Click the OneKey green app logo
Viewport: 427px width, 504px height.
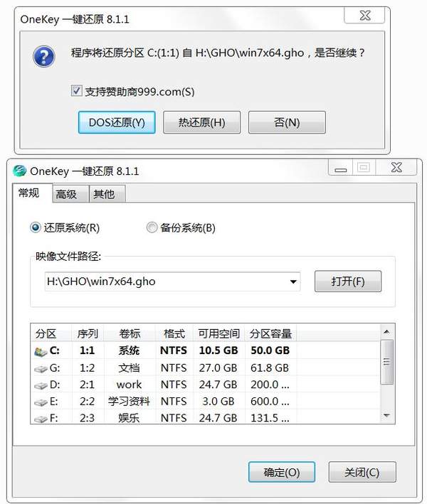pyautogui.click(x=19, y=171)
